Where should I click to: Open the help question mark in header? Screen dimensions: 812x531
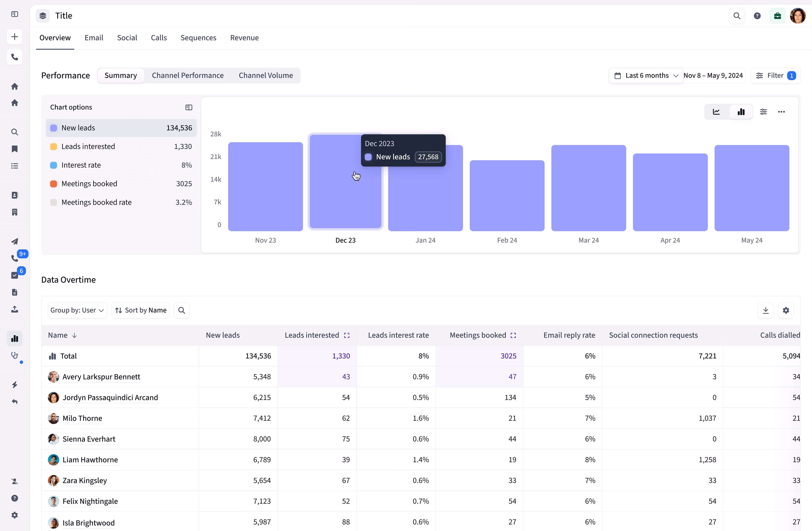pos(757,16)
